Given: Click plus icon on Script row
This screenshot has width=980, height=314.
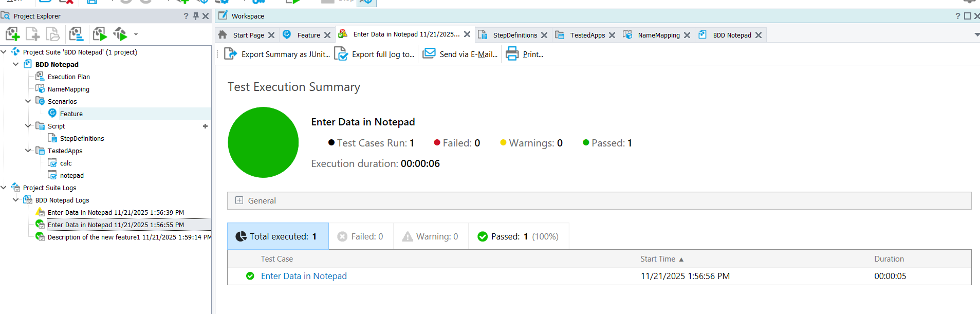Looking at the screenshot, I should pos(205,126).
